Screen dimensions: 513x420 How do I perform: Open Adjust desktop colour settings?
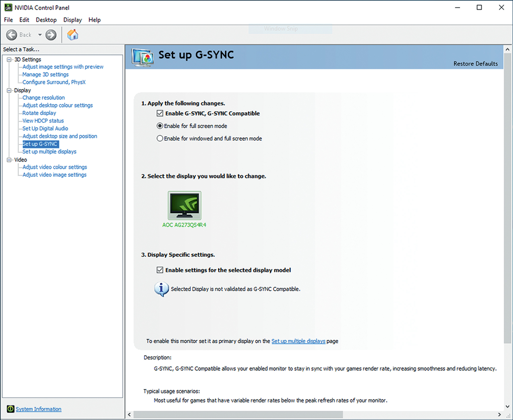pyautogui.click(x=58, y=105)
